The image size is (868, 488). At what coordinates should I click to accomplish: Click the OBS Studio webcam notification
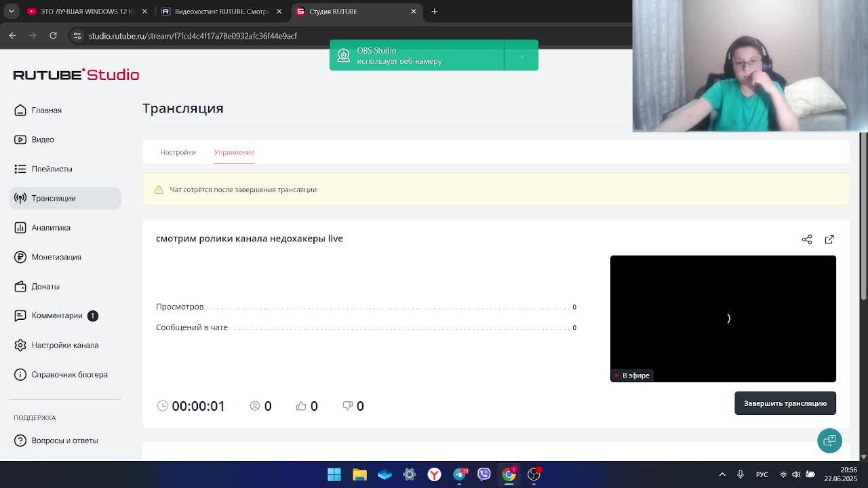click(x=417, y=56)
